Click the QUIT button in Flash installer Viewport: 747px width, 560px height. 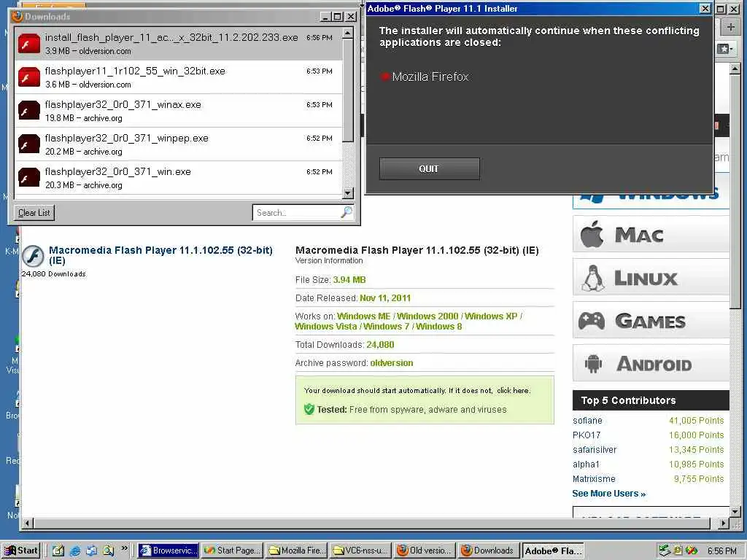[x=429, y=168]
